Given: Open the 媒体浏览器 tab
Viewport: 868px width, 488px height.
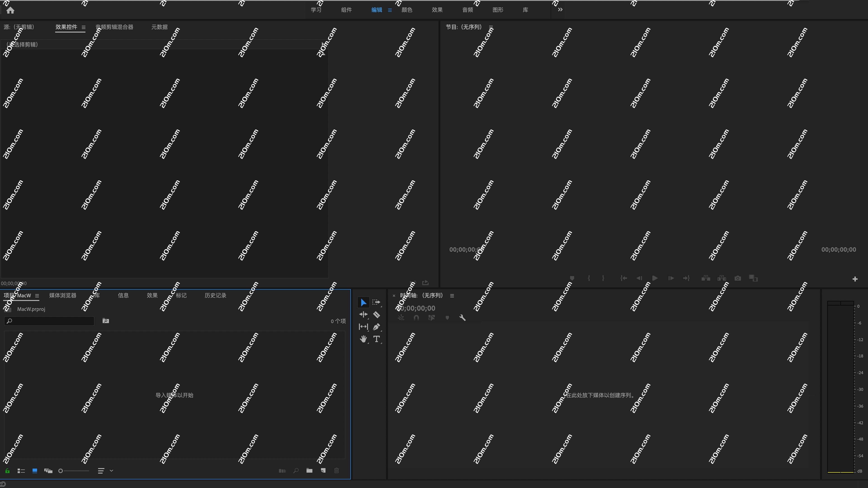Looking at the screenshot, I should (63, 295).
